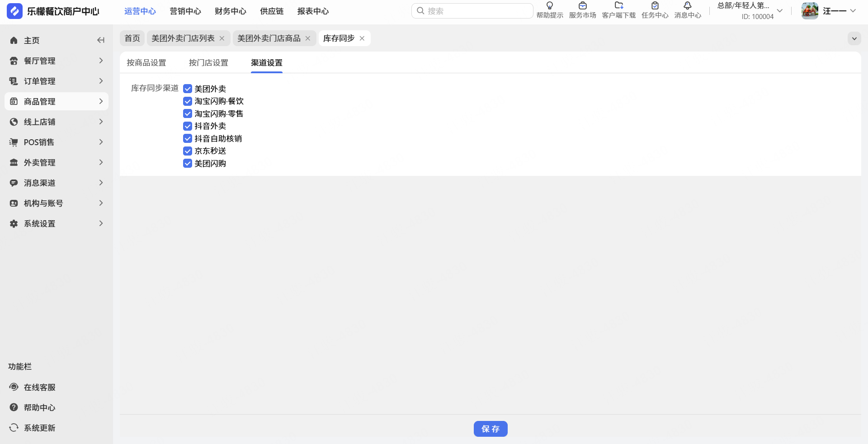Viewport: 868px width, 444px height.
Task: Toggle the 抖音自助核销 checkbox
Action: 188,138
